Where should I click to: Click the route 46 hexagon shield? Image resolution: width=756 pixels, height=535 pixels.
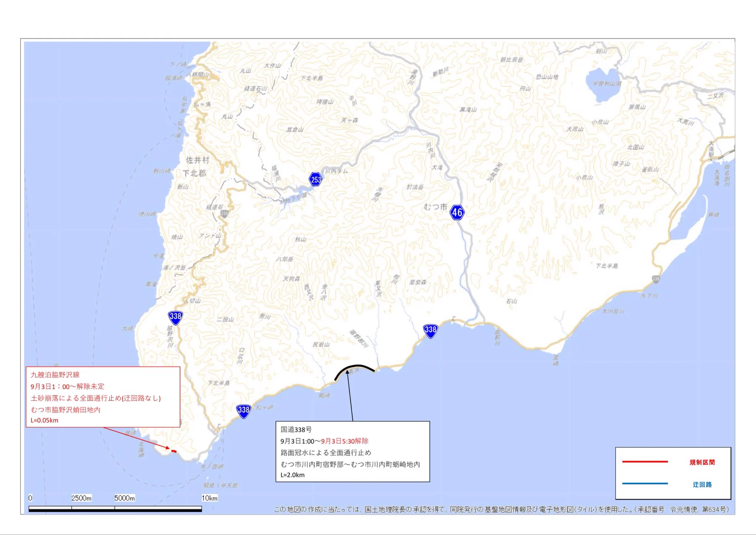click(x=457, y=212)
